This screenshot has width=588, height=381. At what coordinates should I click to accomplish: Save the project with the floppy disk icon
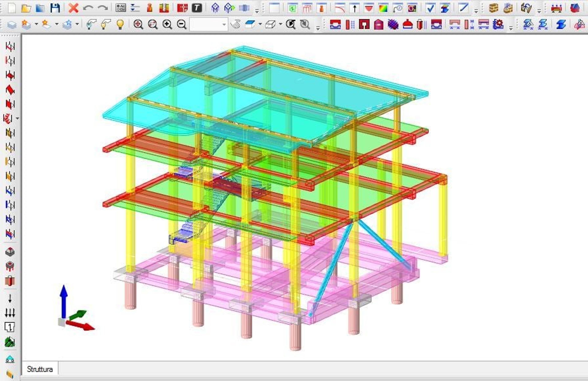tap(55, 8)
